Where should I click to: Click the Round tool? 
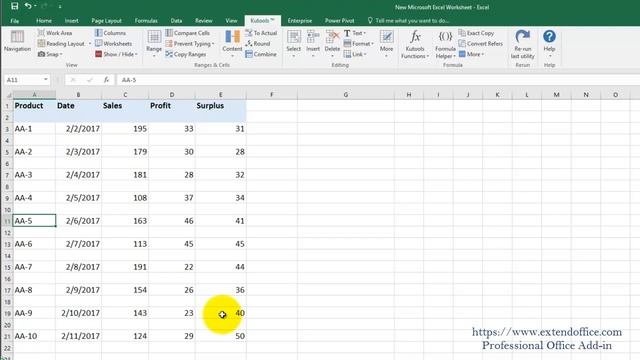pos(258,43)
